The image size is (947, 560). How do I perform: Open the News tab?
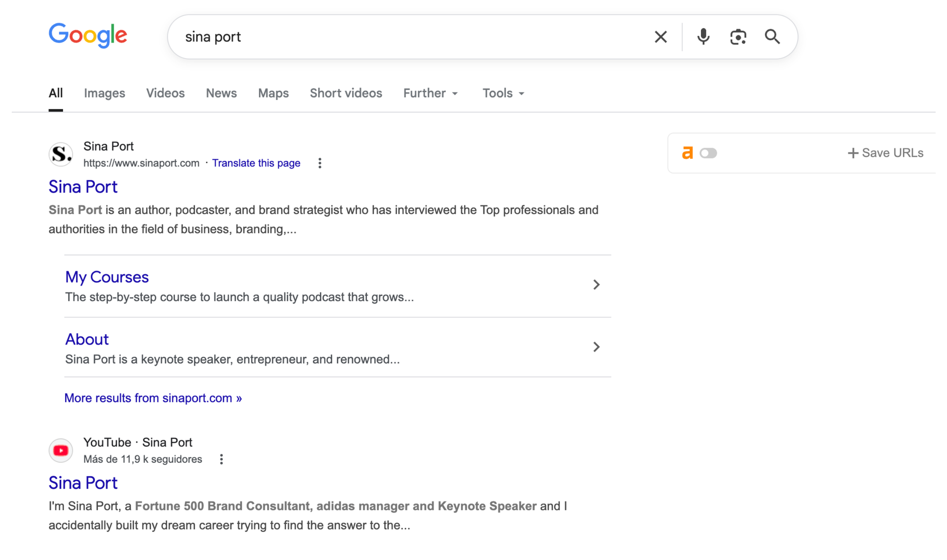pyautogui.click(x=221, y=93)
